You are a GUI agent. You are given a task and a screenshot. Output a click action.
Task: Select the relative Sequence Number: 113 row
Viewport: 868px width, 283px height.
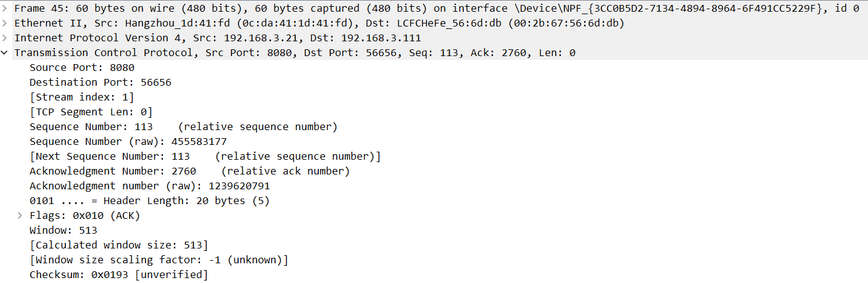point(184,126)
